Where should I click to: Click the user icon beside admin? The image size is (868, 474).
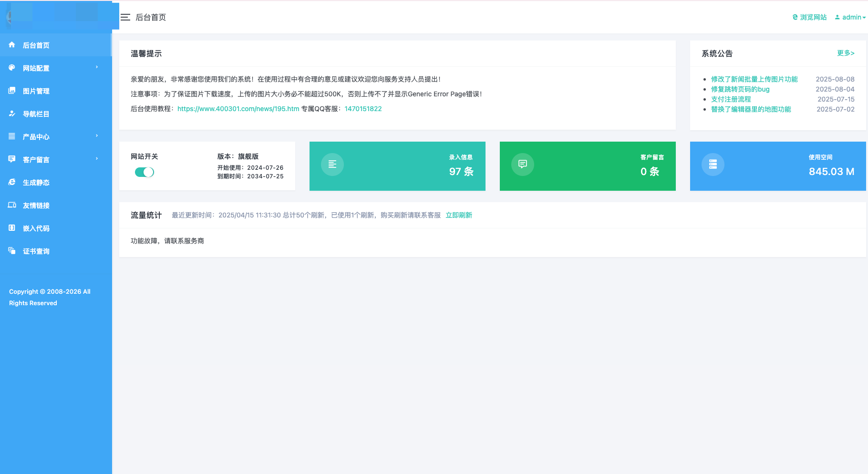pyautogui.click(x=837, y=17)
